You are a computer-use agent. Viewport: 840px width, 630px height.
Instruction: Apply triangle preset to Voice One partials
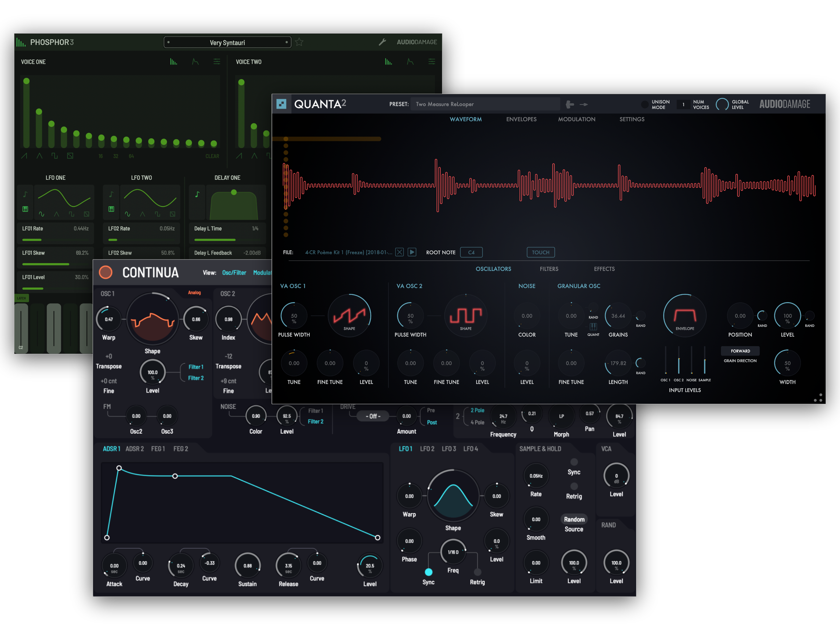39,156
